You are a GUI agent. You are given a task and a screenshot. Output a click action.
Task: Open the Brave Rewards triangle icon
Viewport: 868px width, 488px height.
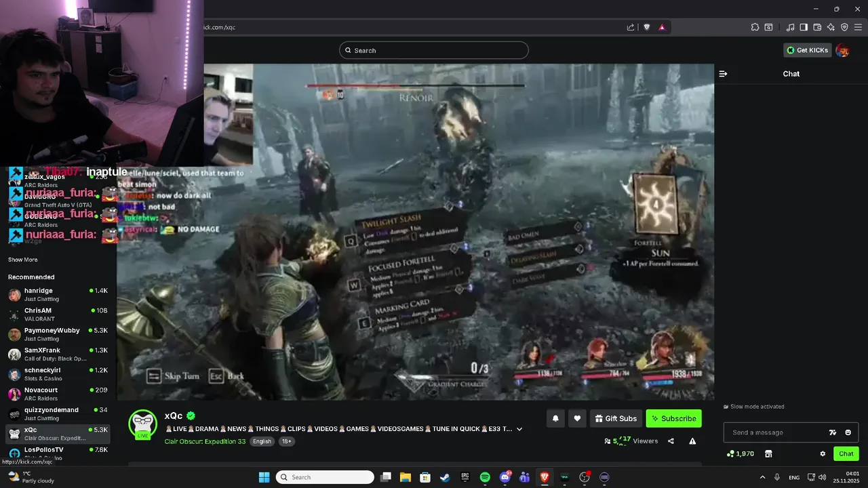coord(662,27)
